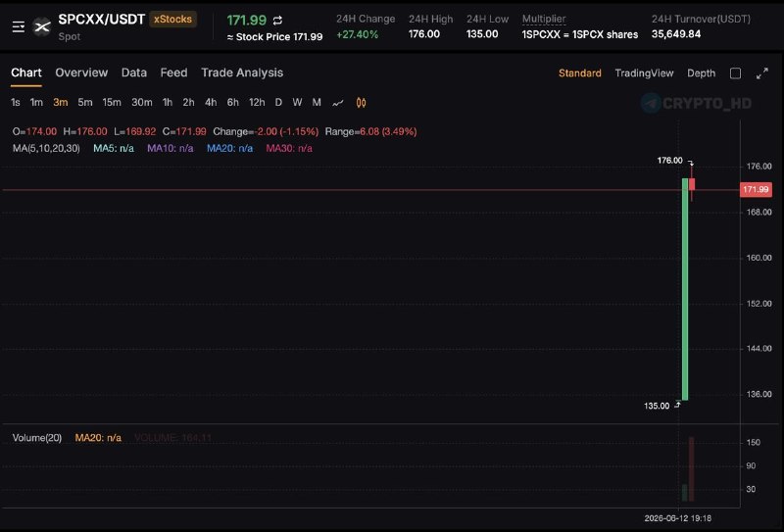Open the hamburger menu beside the pair name
This screenshot has height=532, width=784.
(x=19, y=26)
